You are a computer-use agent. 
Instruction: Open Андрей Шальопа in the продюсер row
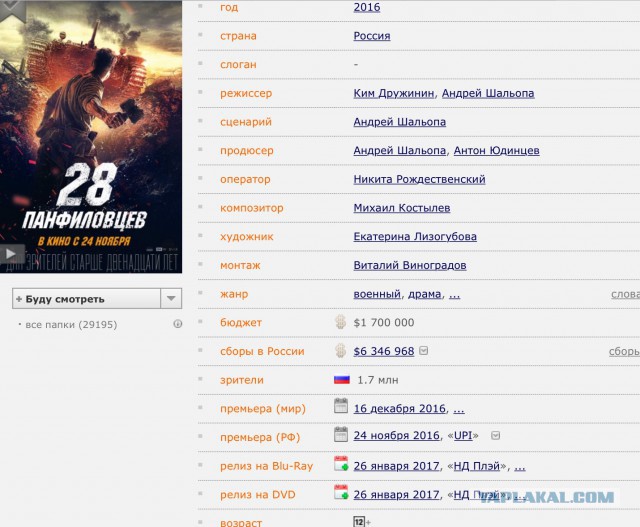(x=399, y=151)
